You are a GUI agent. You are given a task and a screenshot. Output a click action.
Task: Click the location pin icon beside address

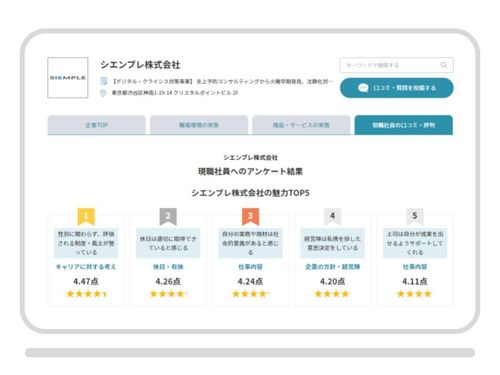pyautogui.click(x=103, y=93)
